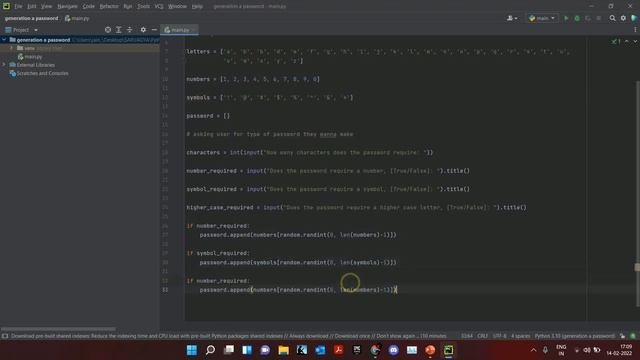Open the Windows Start menu
The width and height of the screenshot is (640, 360).
191,350
